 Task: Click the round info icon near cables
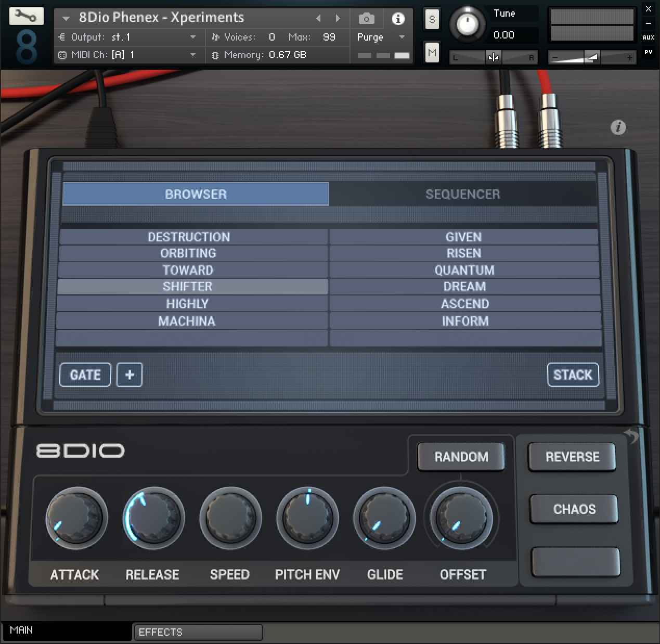(618, 127)
